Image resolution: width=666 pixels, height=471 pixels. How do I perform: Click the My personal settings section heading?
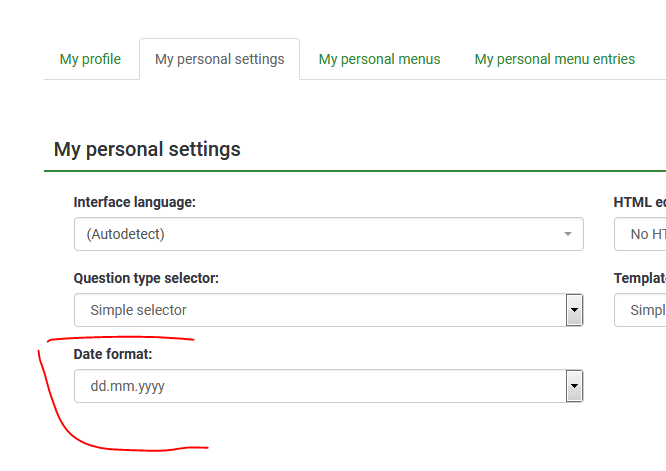147,149
